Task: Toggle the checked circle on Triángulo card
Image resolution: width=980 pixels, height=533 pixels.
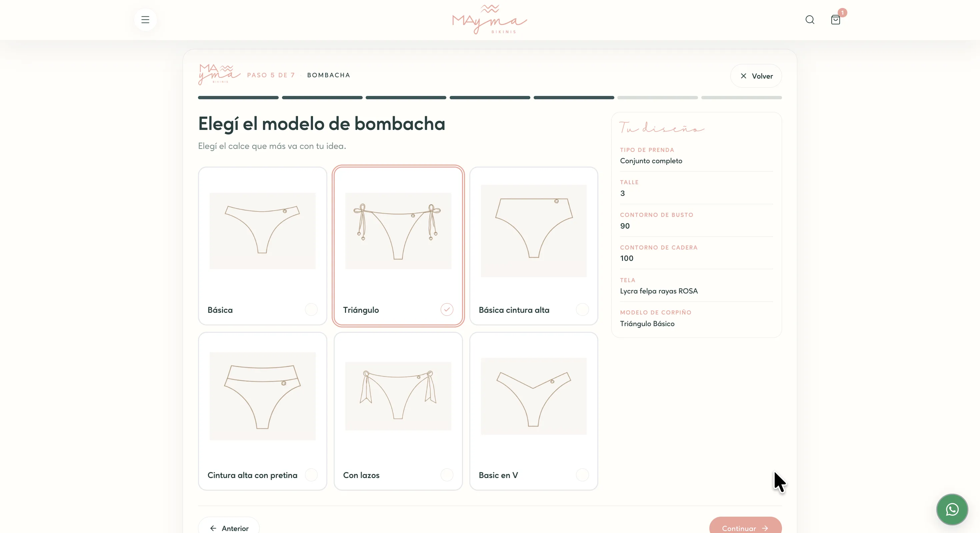Action: [x=447, y=309]
